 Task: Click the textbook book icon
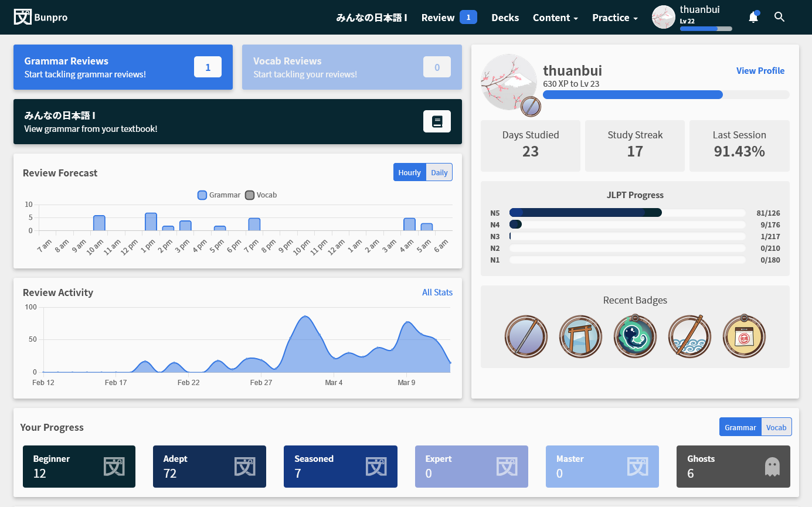437,121
